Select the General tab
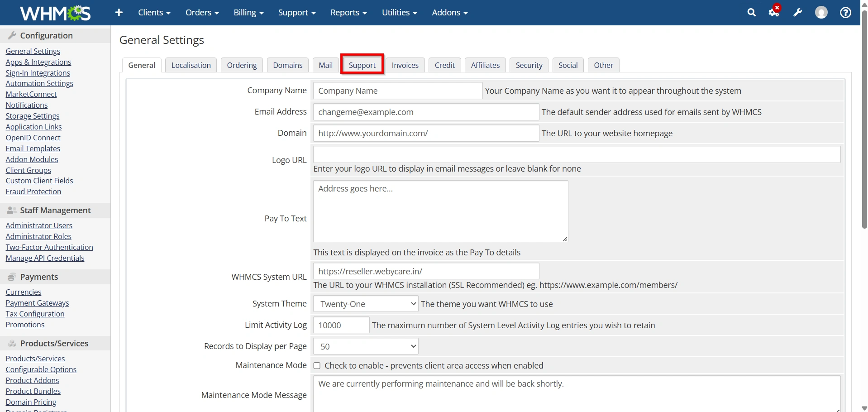 coord(142,65)
